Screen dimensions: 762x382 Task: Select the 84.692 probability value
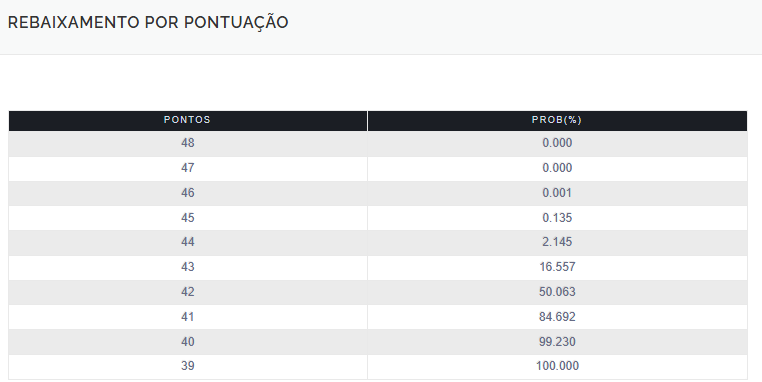click(557, 317)
